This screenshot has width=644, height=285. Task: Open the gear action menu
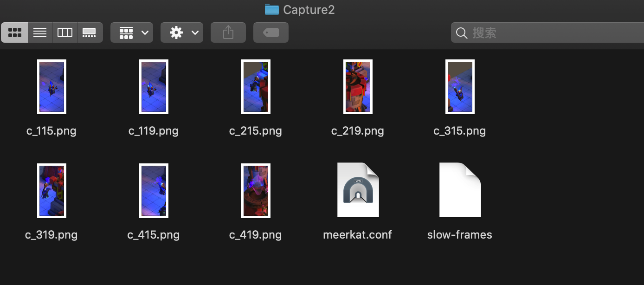tap(182, 32)
